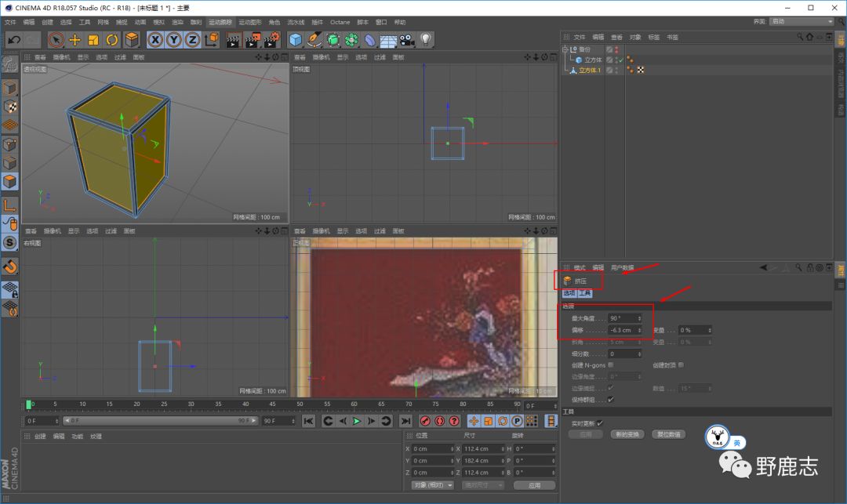Image resolution: width=847 pixels, height=504 pixels.
Task: Select the Rotate tool in the top toolbar
Action: click(112, 40)
